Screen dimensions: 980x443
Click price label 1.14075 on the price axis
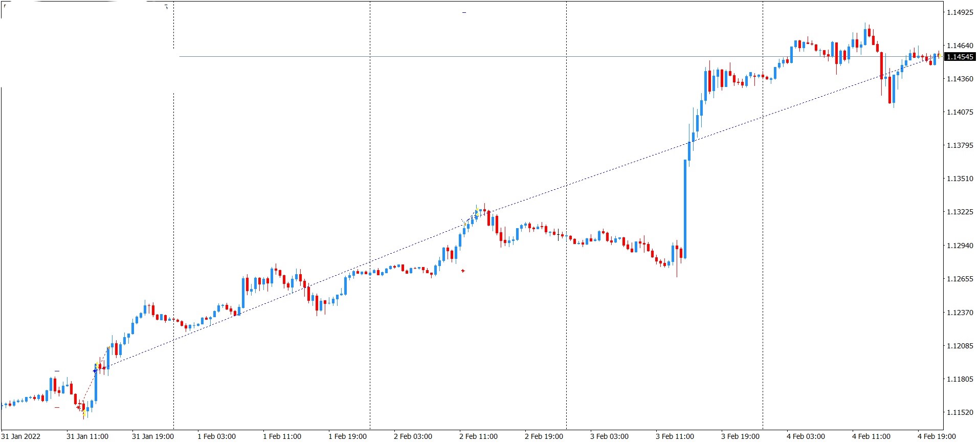(x=960, y=112)
